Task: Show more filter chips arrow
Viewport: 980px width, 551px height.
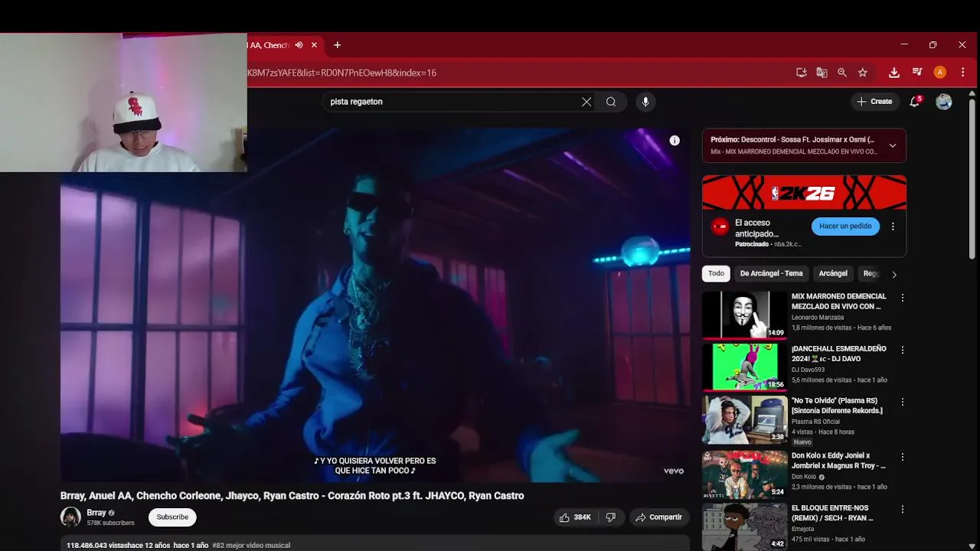Action: [893, 274]
